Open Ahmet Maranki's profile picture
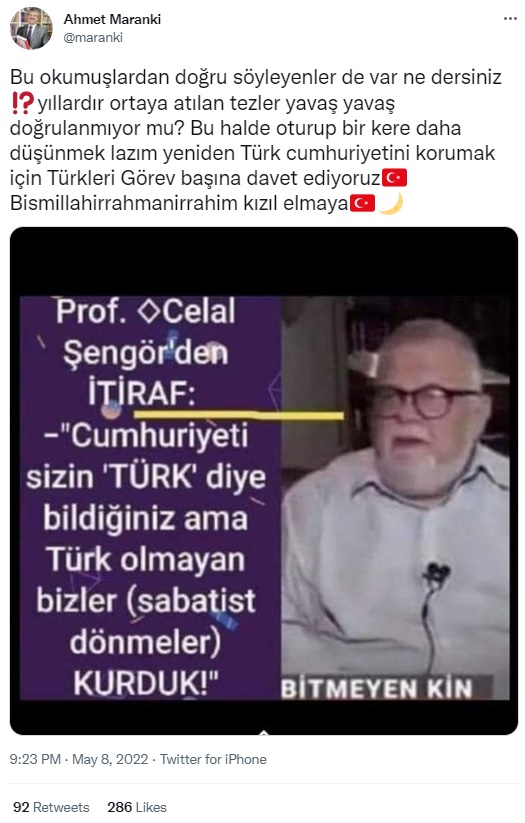Image resolution: width=525 pixels, height=823 pixels. pyautogui.click(x=31, y=28)
